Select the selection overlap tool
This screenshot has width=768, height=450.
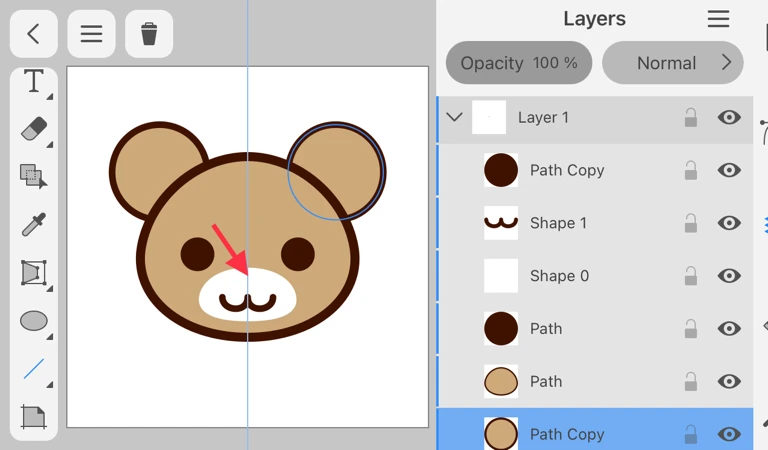point(33,176)
